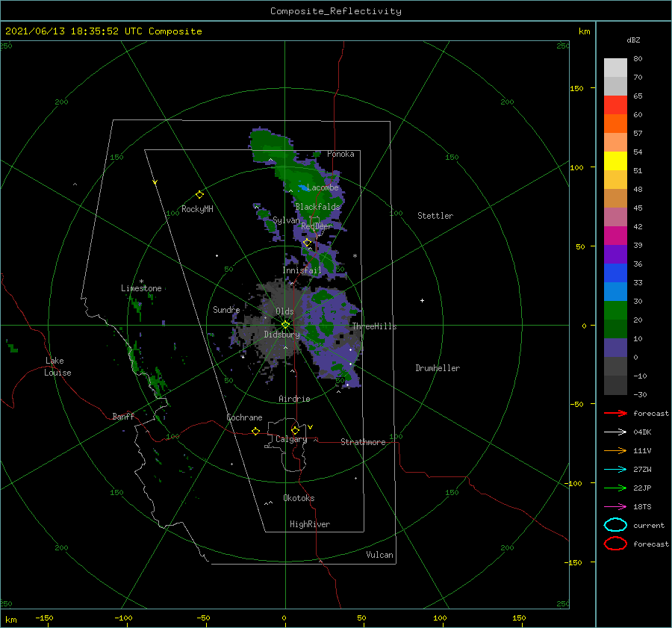The height and width of the screenshot is (628, 672).
Task: Click the Olds town label
Action: (x=284, y=311)
